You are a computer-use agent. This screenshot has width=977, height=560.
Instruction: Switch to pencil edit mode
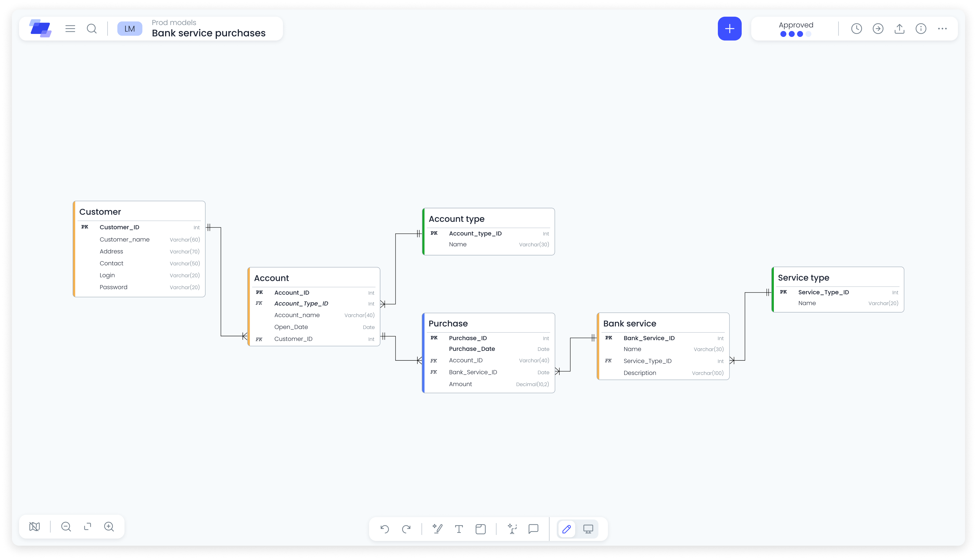coord(566,529)
